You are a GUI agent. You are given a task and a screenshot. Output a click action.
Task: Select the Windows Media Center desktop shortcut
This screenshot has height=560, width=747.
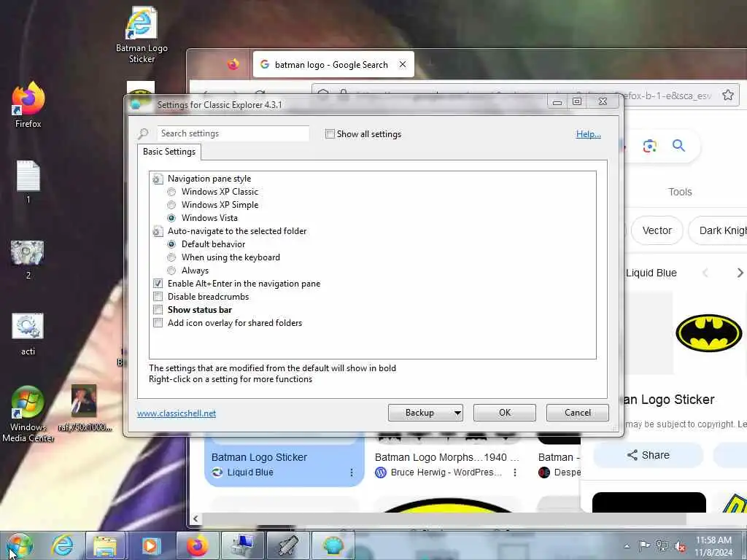point(28,414)
